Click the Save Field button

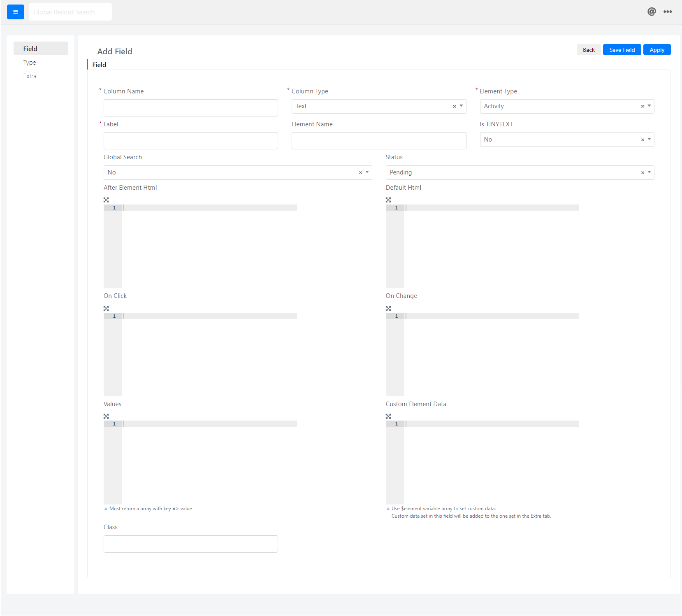[x=622, y=50]
